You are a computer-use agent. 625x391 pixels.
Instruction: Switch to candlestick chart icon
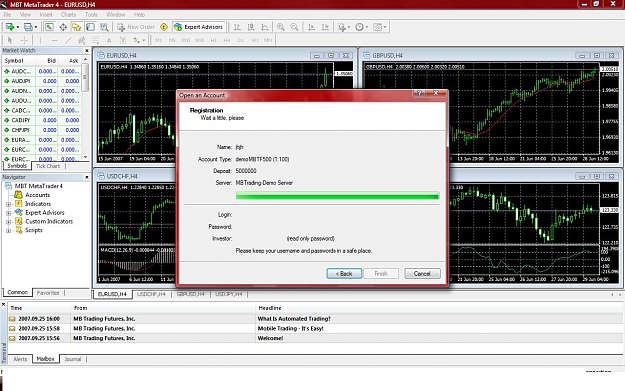click(251, 27)
